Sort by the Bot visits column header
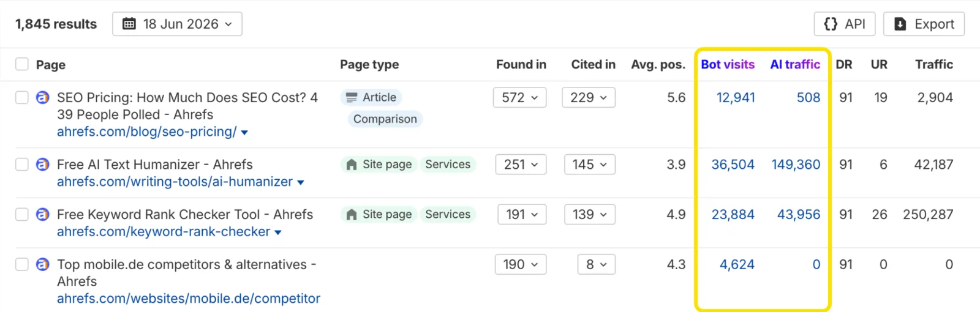Image resolution: width=980 pixels, height=312 pixels. tap(728, 64)
